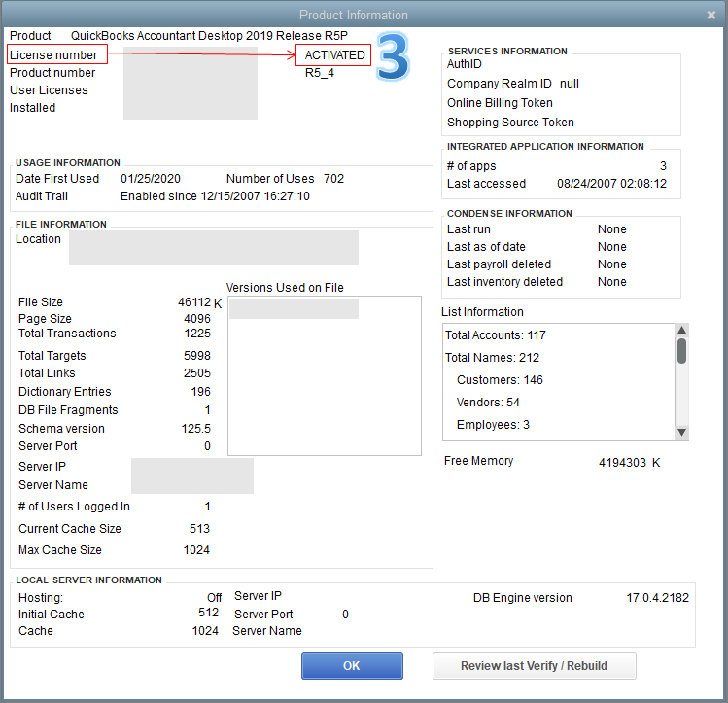Click the License number label
728x703 pixels.
tap(53, 55)
